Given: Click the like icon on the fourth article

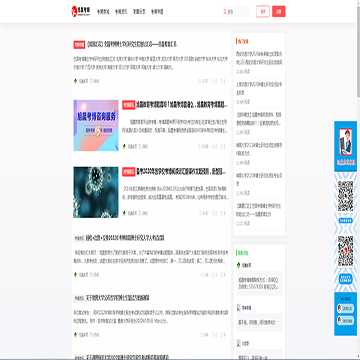Looking at the screenshot, I should (222, 275).
